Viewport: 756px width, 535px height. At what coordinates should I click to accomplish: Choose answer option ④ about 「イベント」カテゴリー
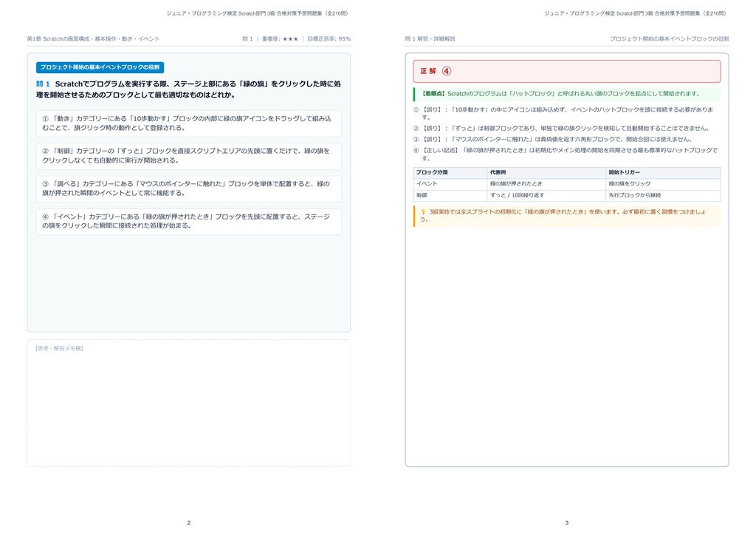click(x=189, y=222)
